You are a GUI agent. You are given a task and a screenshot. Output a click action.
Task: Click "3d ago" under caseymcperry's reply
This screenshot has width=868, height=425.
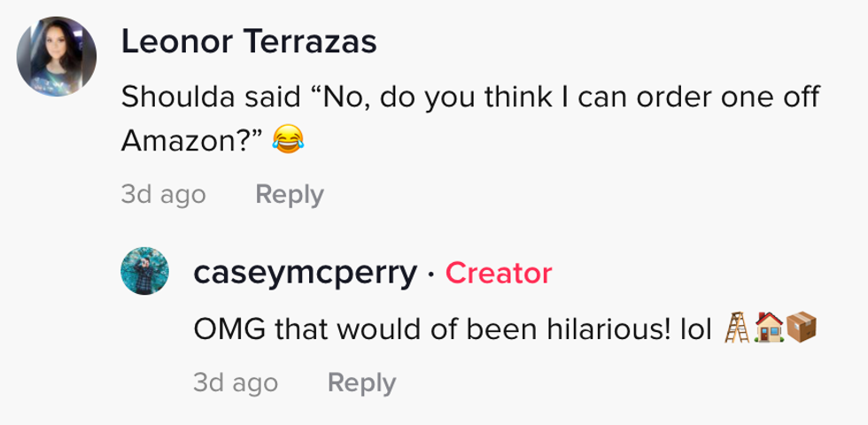click(x=236, y=382)
